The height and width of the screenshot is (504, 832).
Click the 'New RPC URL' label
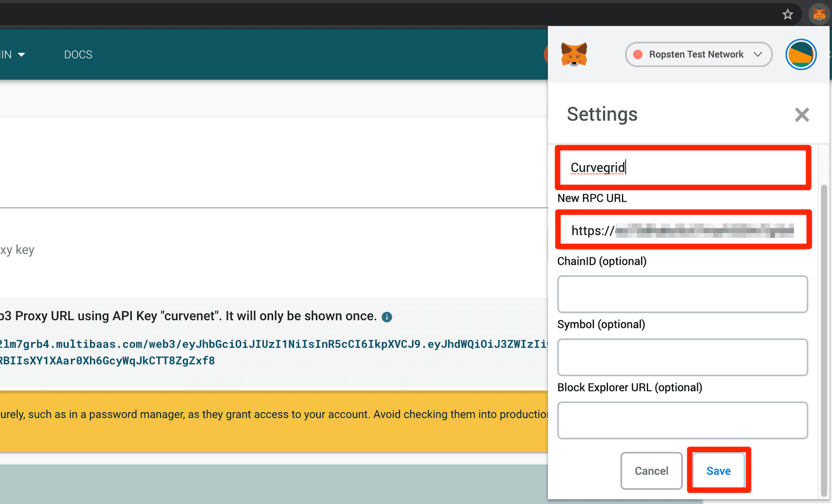[592, 198]
